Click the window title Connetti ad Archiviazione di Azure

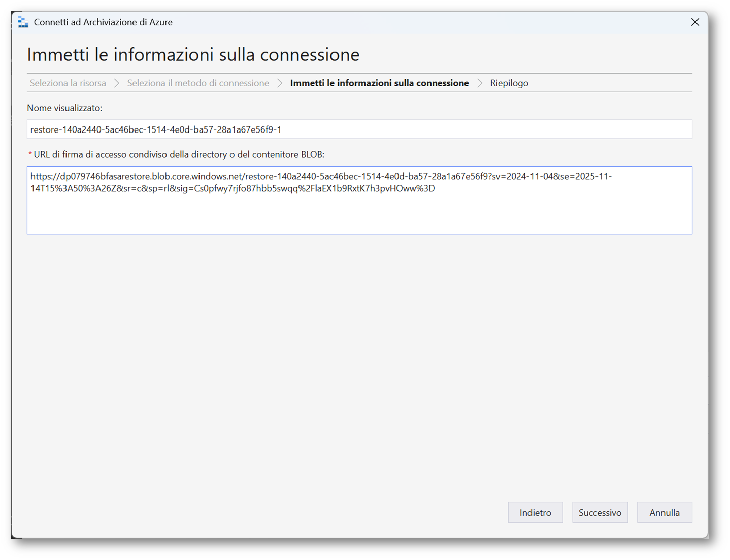103,22
